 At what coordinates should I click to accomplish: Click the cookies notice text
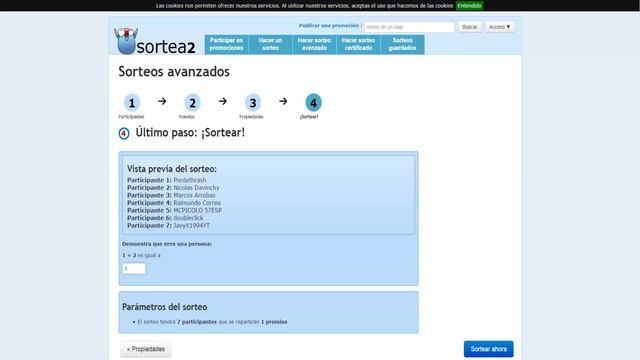point(304,6)
